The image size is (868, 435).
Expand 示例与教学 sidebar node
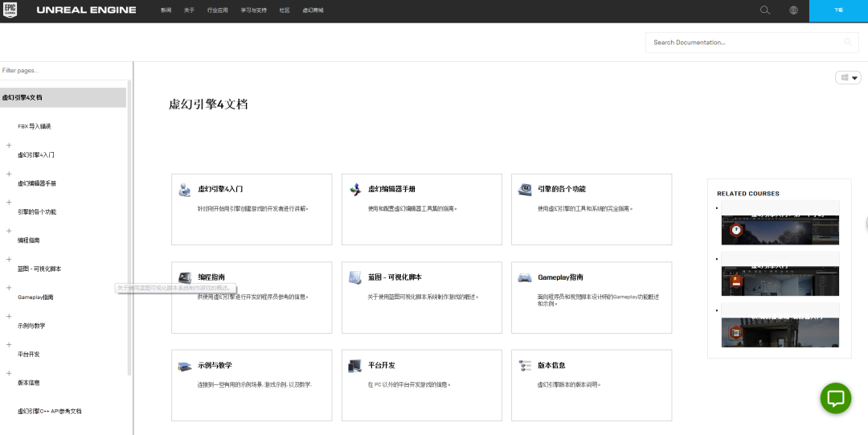[9, 317]
